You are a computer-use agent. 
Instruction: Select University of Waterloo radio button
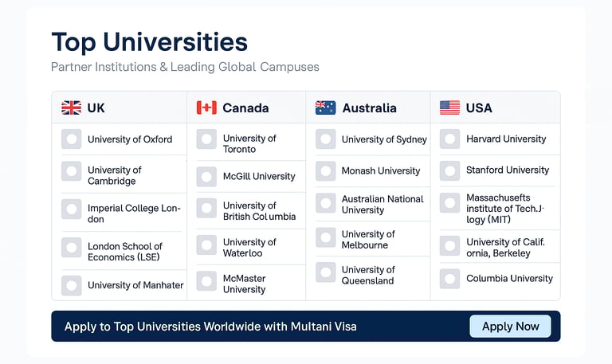tap(206, 245)
